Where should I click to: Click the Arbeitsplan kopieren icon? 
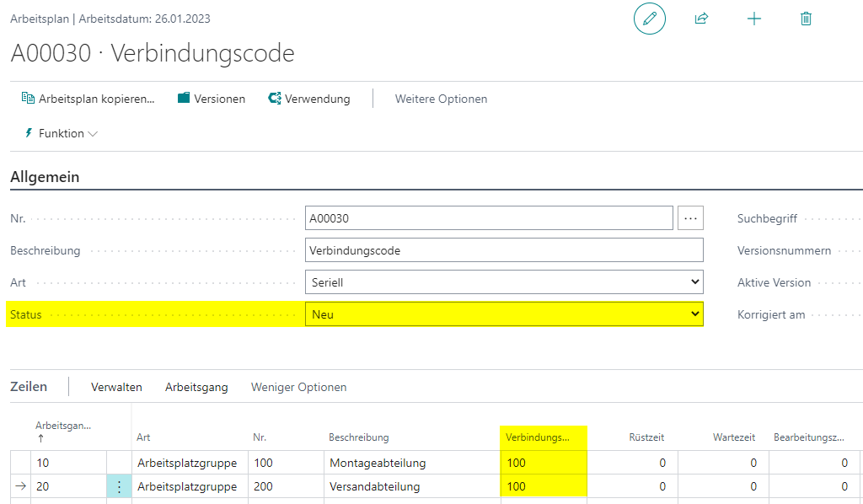(x=28, y=98)
